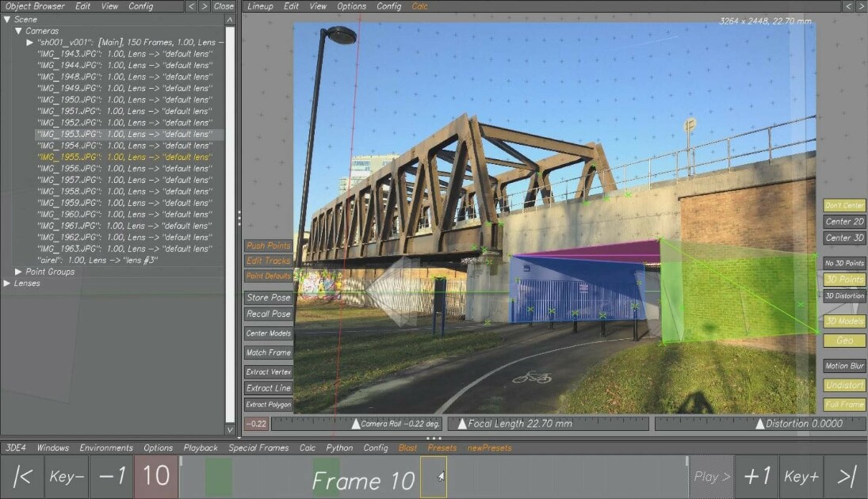Toggle Full Frame view

click(x=844, y=405)
